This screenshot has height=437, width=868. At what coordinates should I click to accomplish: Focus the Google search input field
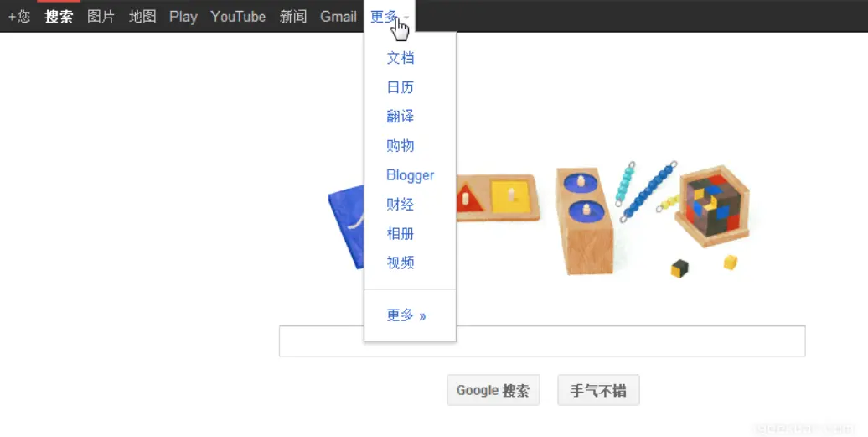[x=542, y=341]
